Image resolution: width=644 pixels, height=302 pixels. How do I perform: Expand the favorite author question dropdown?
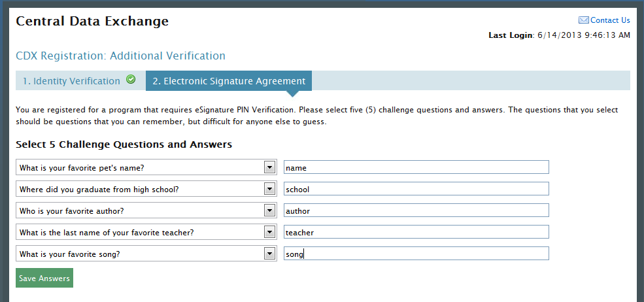click(269, 210)
